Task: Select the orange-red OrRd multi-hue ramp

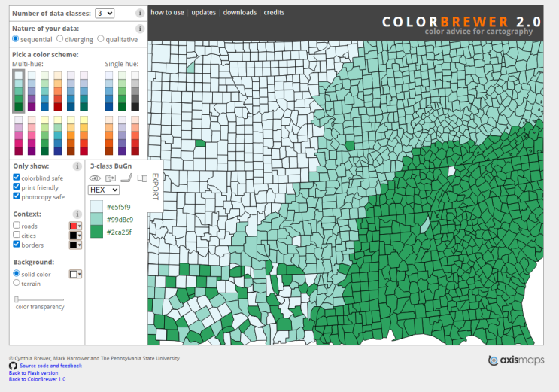Action: 58,91
